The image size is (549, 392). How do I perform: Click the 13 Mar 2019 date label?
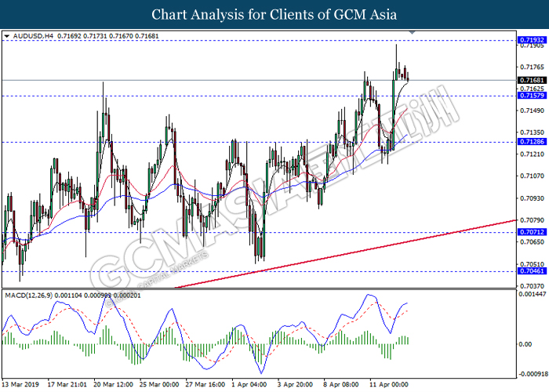click(21, 387)
